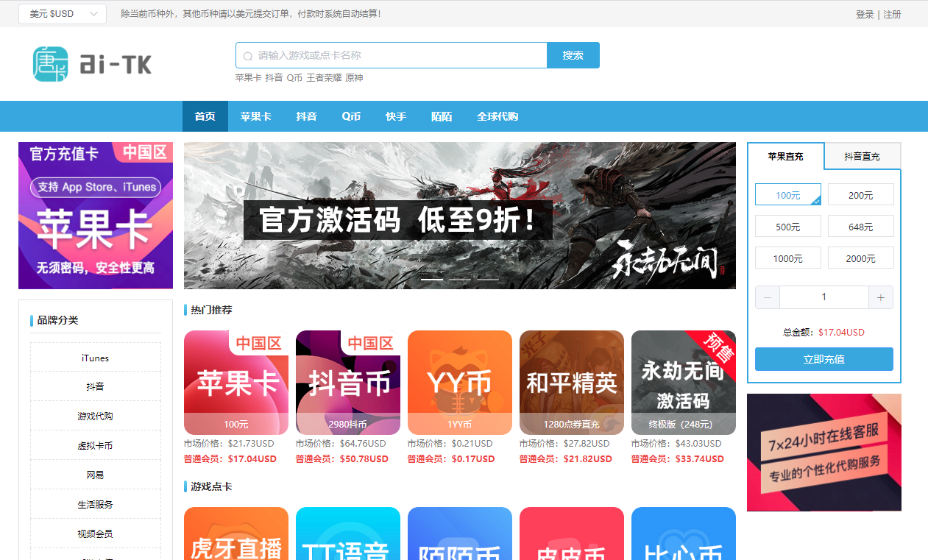Click 苹果卡 hot search keyword
The height and width of the screenshot is (560, 928).
point(248,78)
